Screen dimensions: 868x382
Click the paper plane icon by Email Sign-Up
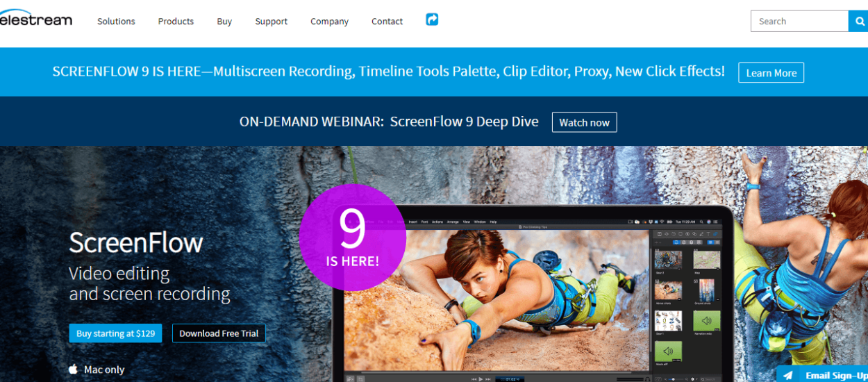point(787,375)
